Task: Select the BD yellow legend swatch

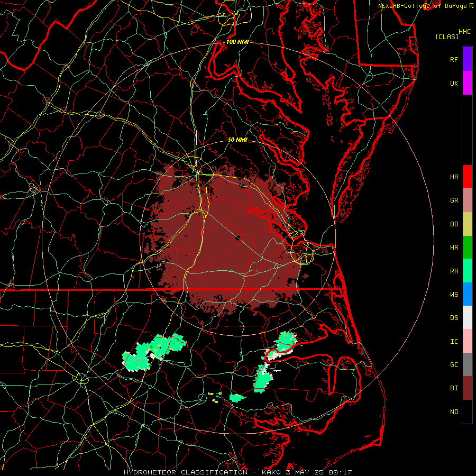Action: [x=467, y=224]
